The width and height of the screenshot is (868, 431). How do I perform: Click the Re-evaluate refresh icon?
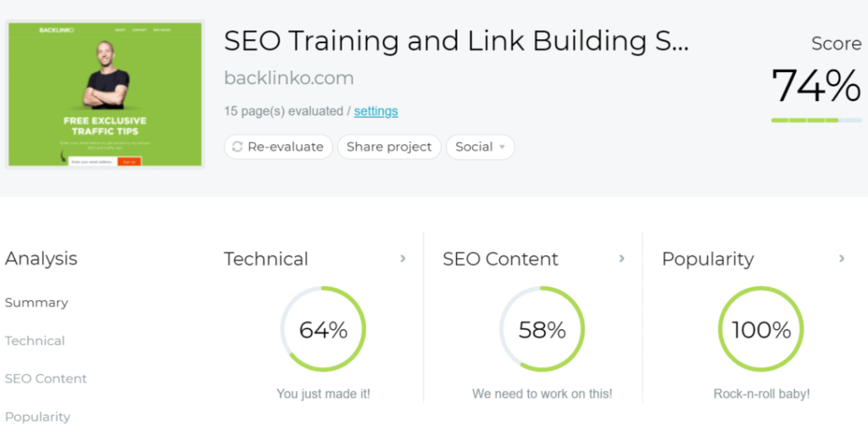click(237, 147)
